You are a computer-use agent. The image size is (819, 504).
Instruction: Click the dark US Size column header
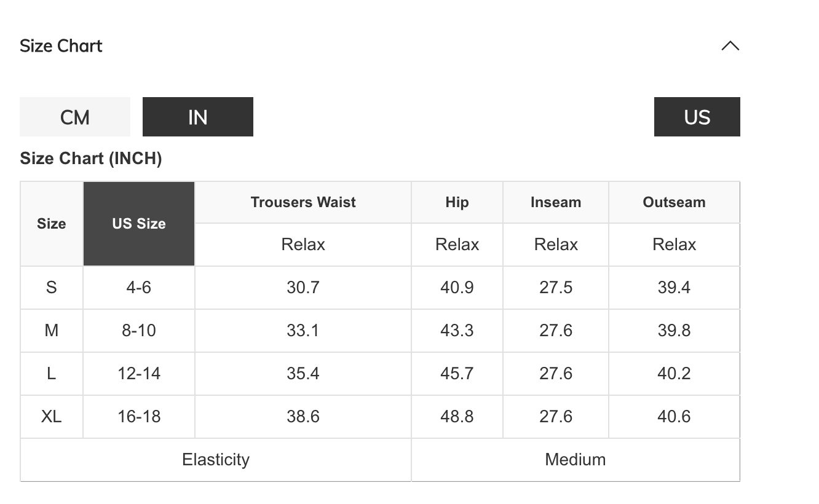(139, 224)
